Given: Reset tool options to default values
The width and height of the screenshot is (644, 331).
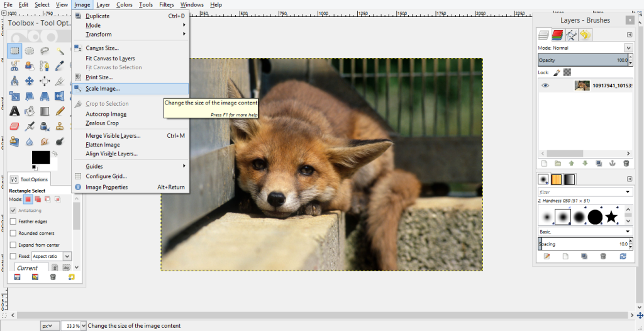Looking at the screenshot, I should coord(72,277).
